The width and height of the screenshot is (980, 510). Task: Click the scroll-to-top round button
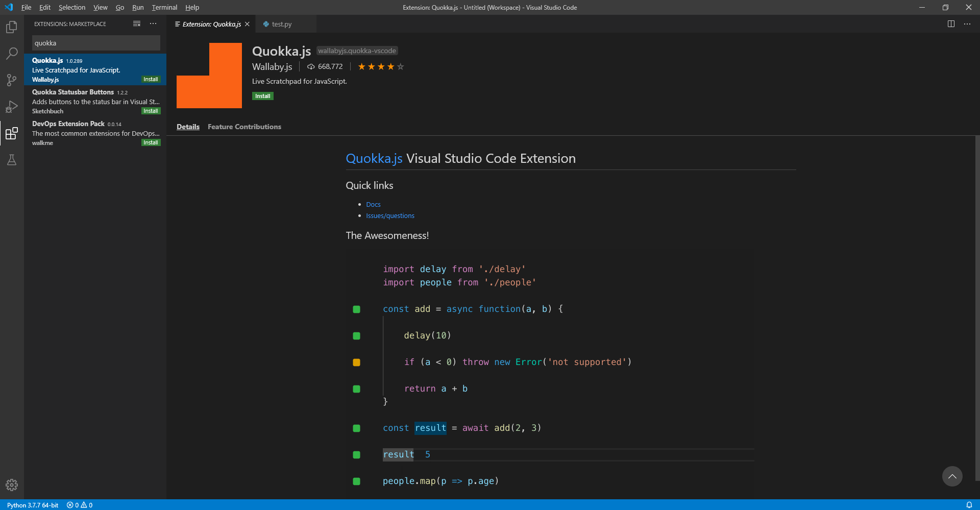[952, 476]
